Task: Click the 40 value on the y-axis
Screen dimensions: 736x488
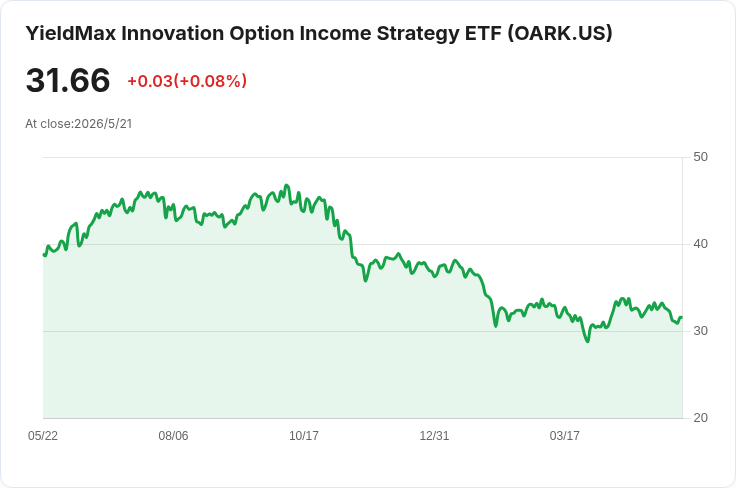Action: pyautogui.click(x=700, y=244)
